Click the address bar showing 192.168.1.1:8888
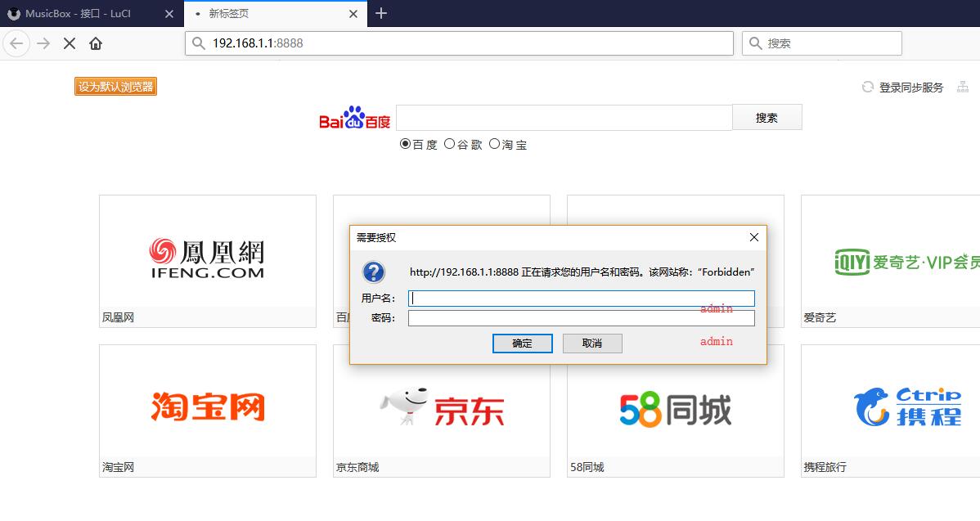Screen dimensions: 980x521 pos(459,43)
